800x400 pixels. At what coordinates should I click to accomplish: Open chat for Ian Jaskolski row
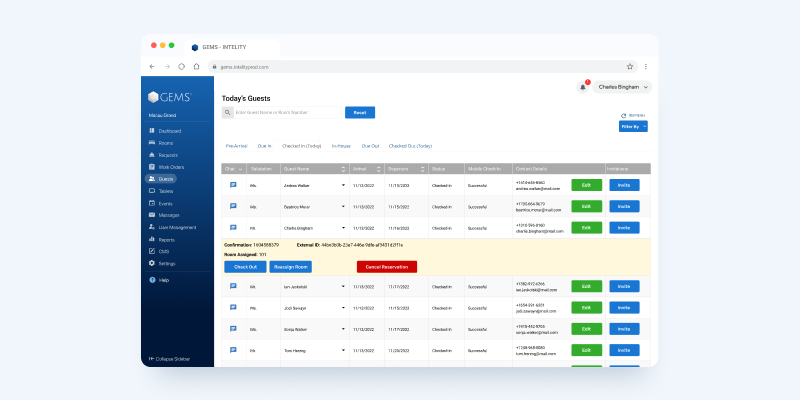tap(233, 287)
